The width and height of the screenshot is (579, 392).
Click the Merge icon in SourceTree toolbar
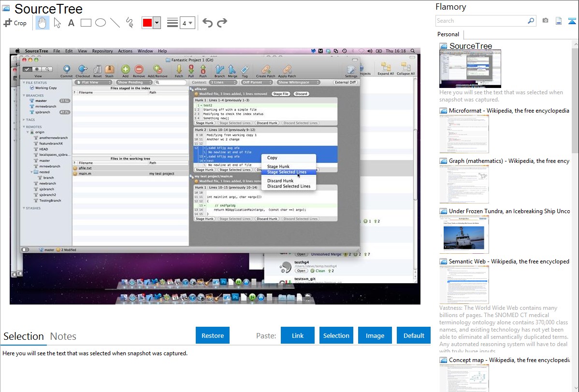tap(232, 71)
